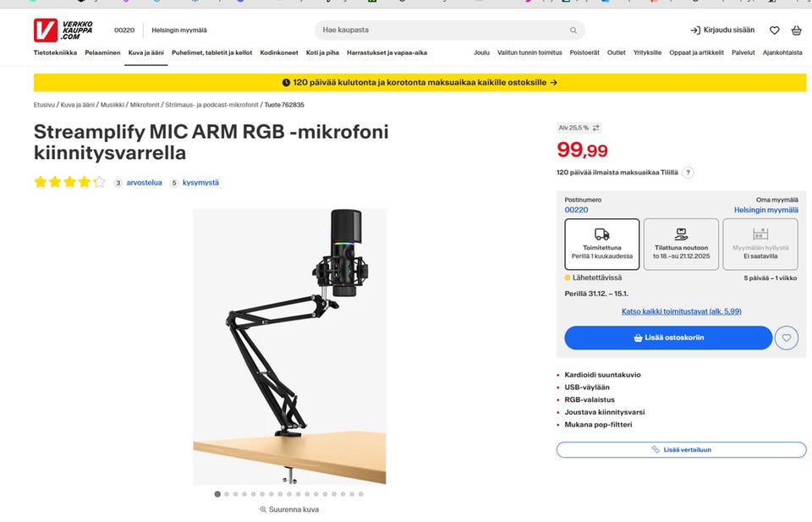Click the Lisää vertailuun button
This screenshot has height=522, width=812.
pos(681,449)
